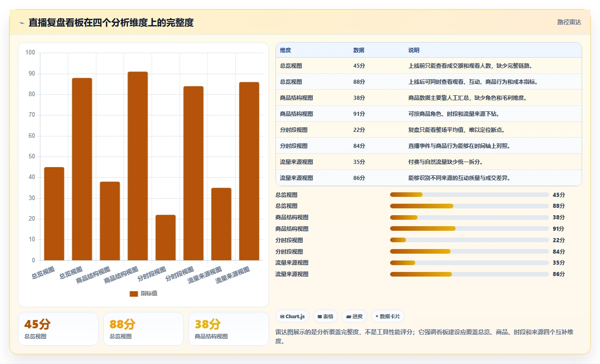Open the 45分 总览视图 summary card

58,329
